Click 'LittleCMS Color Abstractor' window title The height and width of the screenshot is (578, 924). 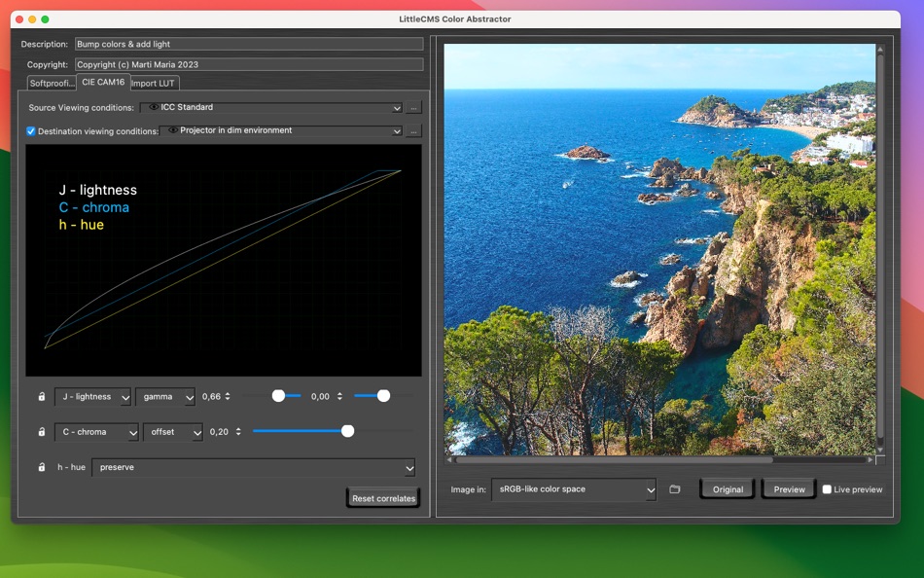click(x=455, y=18)
